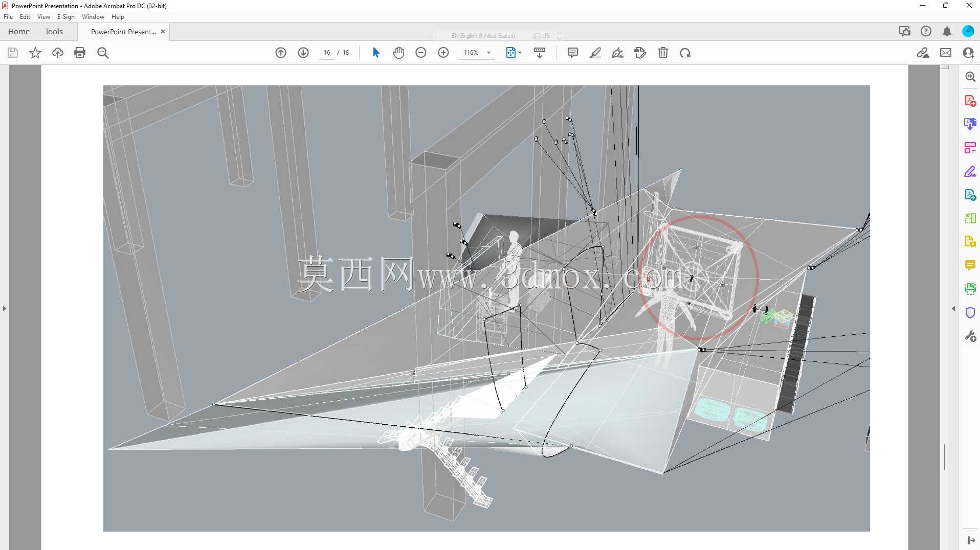The image size is (980, 550).
Task: Open the yellow Comment tool in right pane
Action: click(970, 265)
